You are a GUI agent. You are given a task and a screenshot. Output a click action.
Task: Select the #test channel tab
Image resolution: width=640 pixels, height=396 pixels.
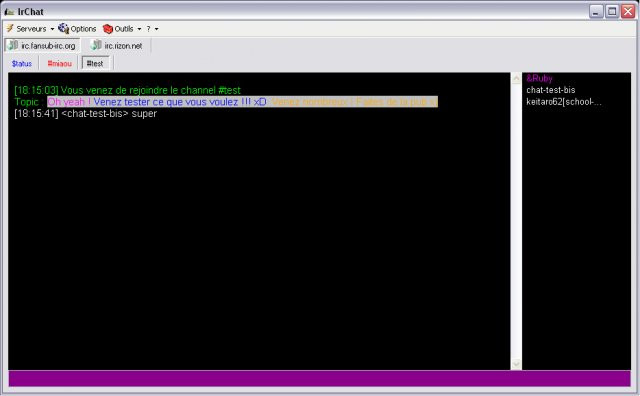coord(95,63)
